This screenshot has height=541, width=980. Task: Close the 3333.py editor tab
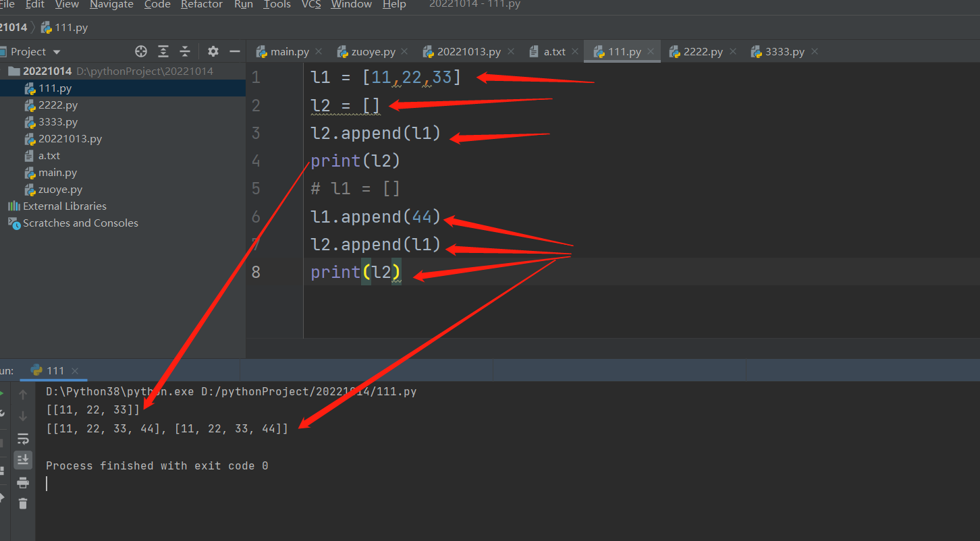815,51
